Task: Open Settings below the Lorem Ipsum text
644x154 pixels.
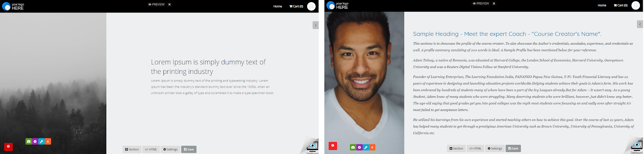Action: (171, 150)
